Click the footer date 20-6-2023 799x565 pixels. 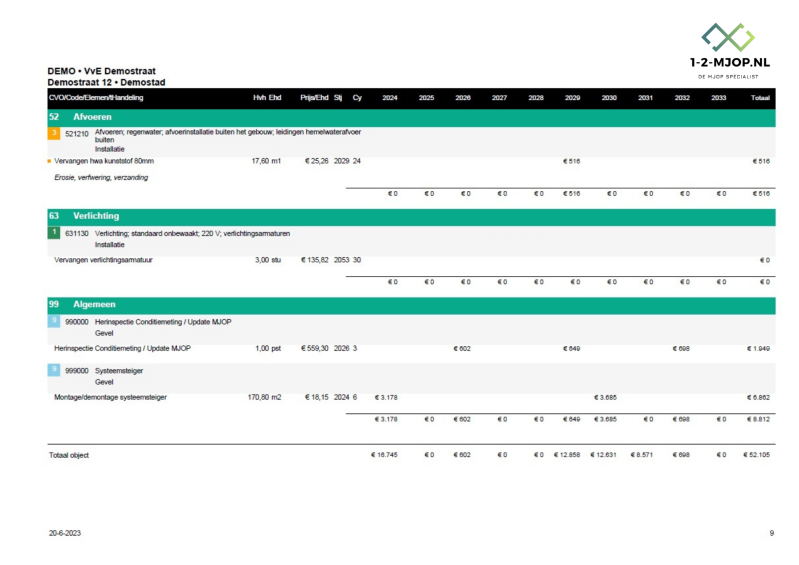click(x=65, y=533)
